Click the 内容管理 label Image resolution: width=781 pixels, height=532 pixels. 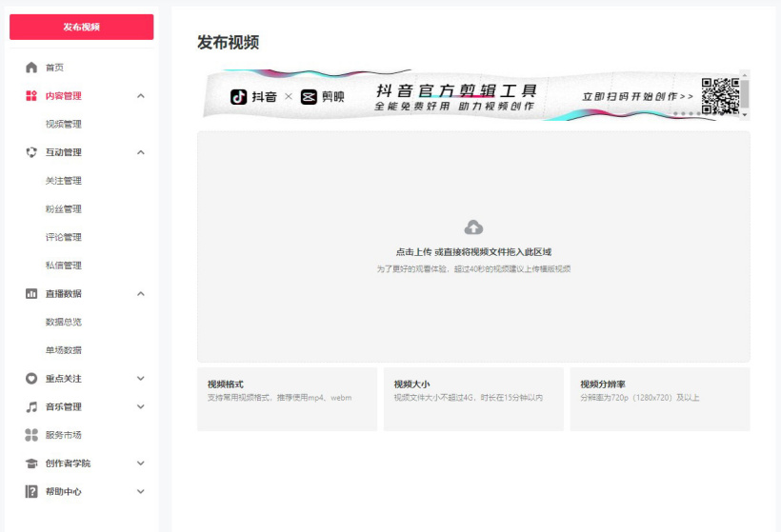(63, 95)
